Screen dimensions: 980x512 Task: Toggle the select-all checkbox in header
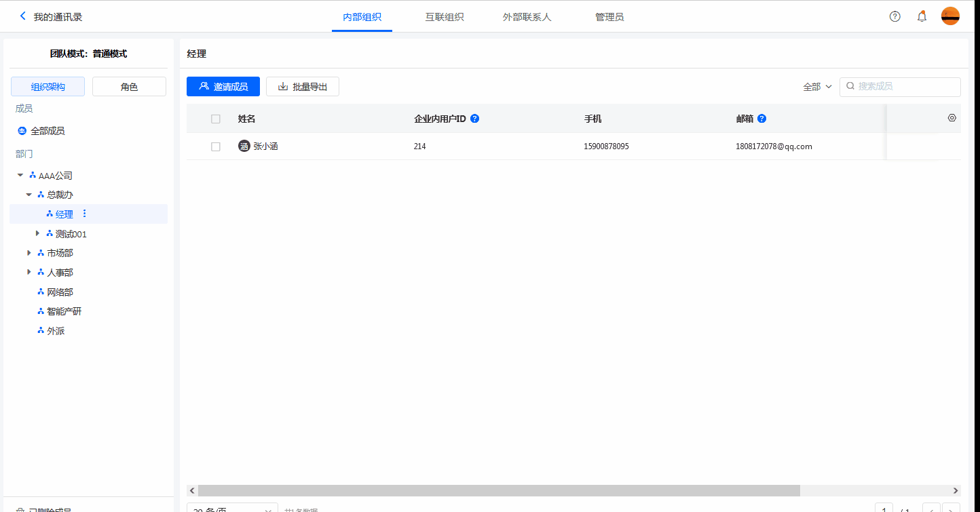(216, 119)
